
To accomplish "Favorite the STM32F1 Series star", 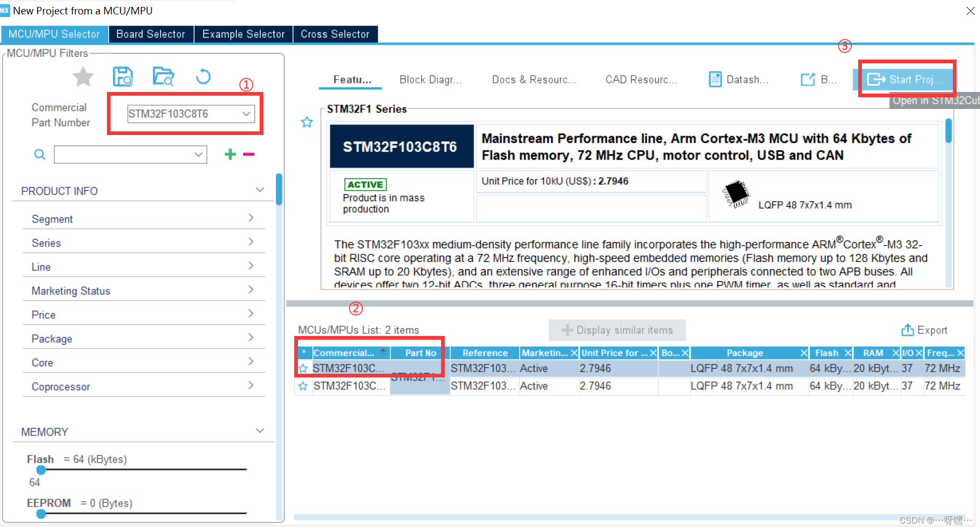I will (x=307, y=122).
